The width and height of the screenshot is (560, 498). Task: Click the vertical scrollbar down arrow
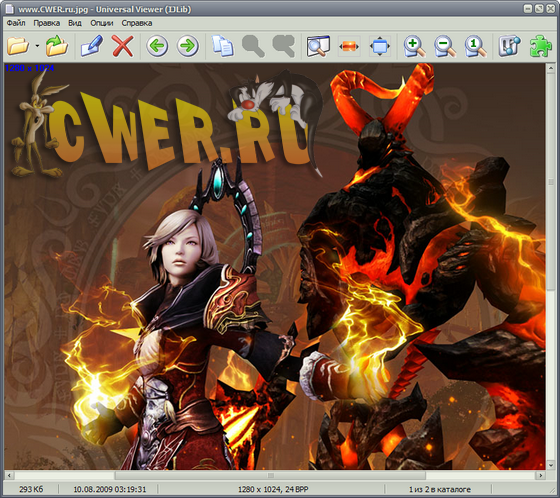pyautogui.click(x=550, y=465)
